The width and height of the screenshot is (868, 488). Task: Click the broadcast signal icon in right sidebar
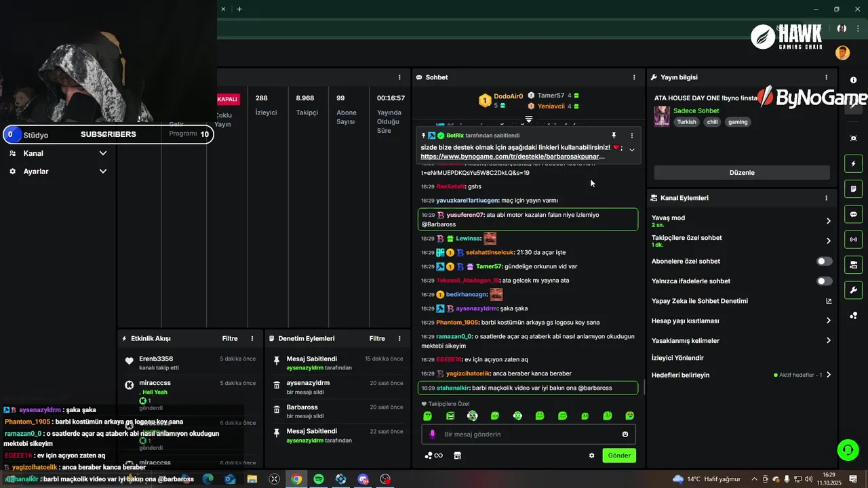click(853, 239)
